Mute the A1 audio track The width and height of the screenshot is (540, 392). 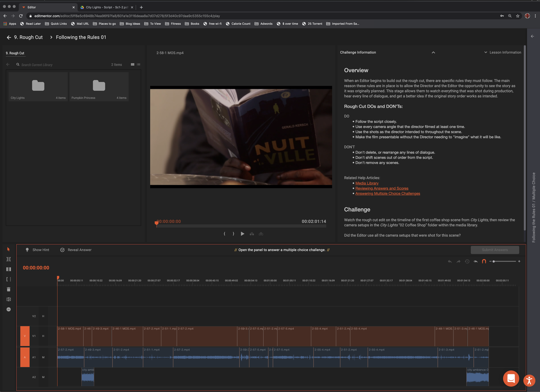click(43, 357)
